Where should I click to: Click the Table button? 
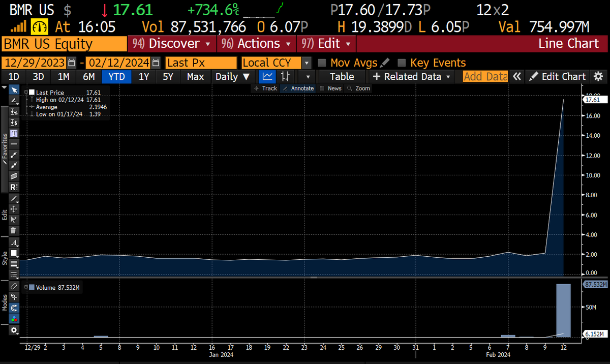coord(342,77)
